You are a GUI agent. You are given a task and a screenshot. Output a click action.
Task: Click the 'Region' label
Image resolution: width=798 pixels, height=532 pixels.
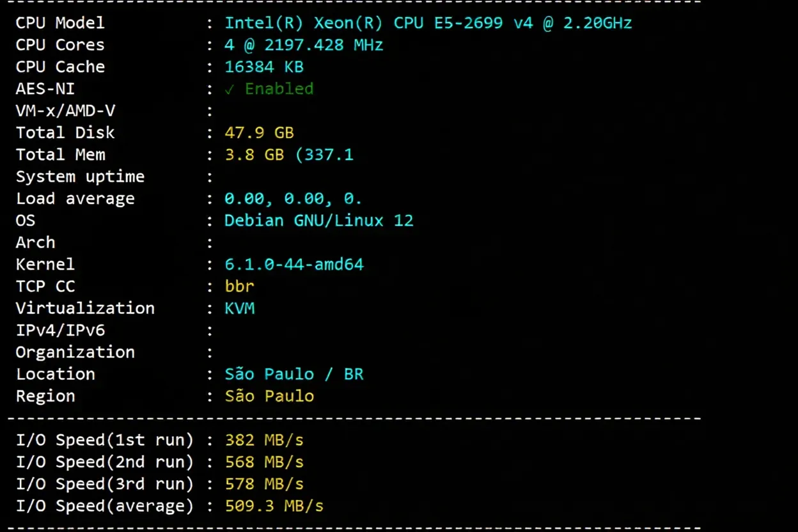(x=45, y=396)
